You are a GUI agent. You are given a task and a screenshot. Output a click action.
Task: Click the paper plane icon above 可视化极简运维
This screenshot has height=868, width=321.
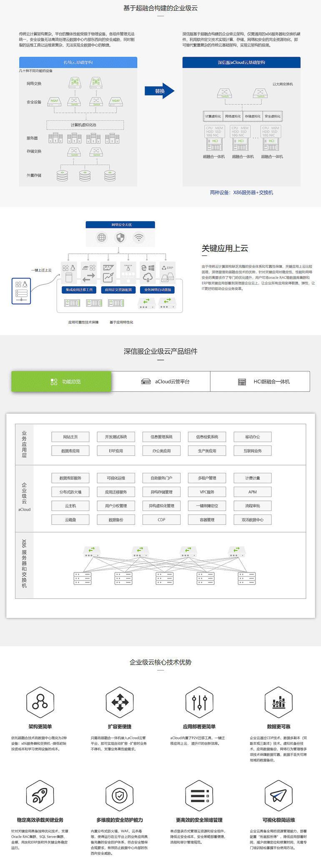278,795
